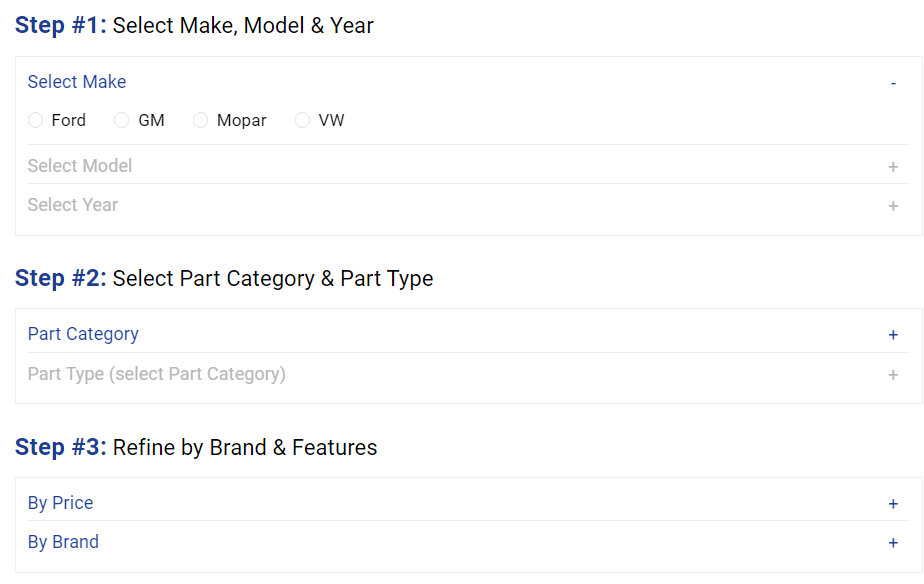This screenshot has width=924, height=584.
Task: Pick the VW radio button
Action: point(303,120)
